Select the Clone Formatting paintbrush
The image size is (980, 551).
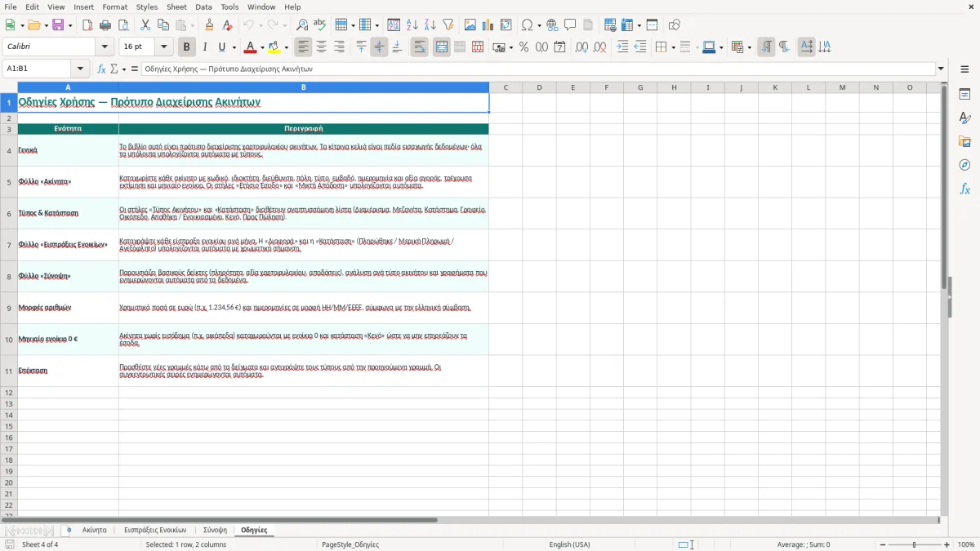pos(210,25)
